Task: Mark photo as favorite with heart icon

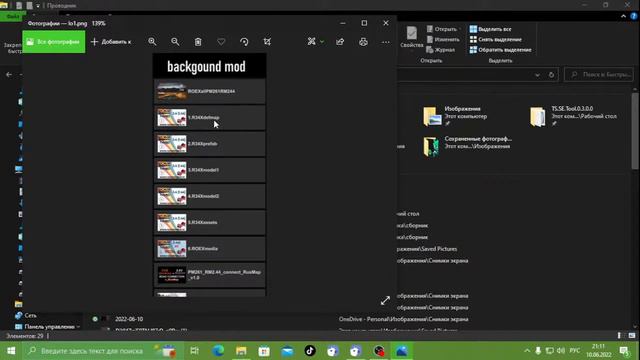Action: (x=221, y=42)
